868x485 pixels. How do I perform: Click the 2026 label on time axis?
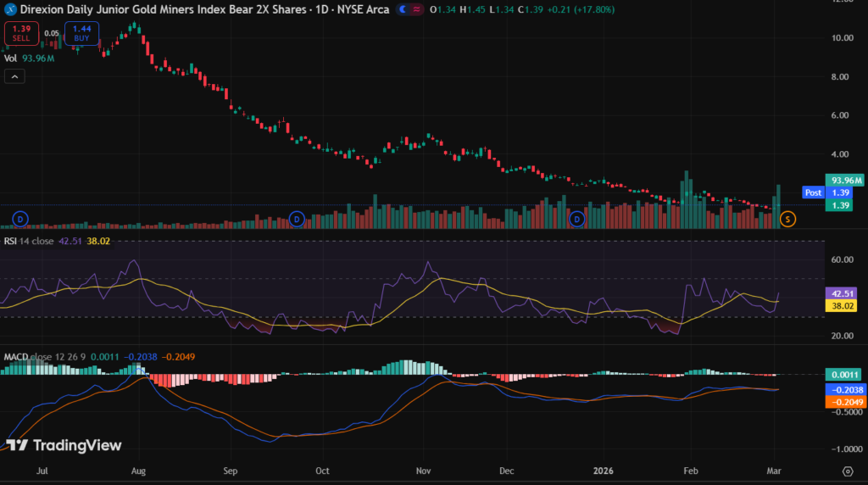(601, 471)
